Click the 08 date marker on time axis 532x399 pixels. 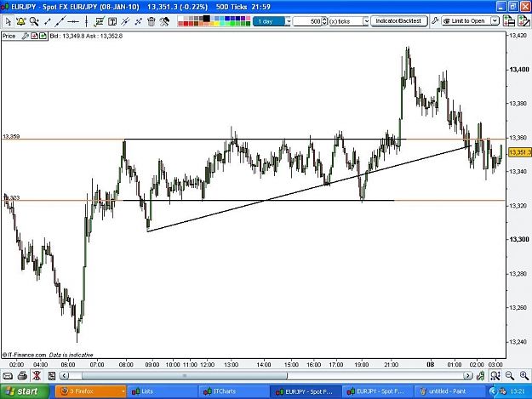coord(430,364)
